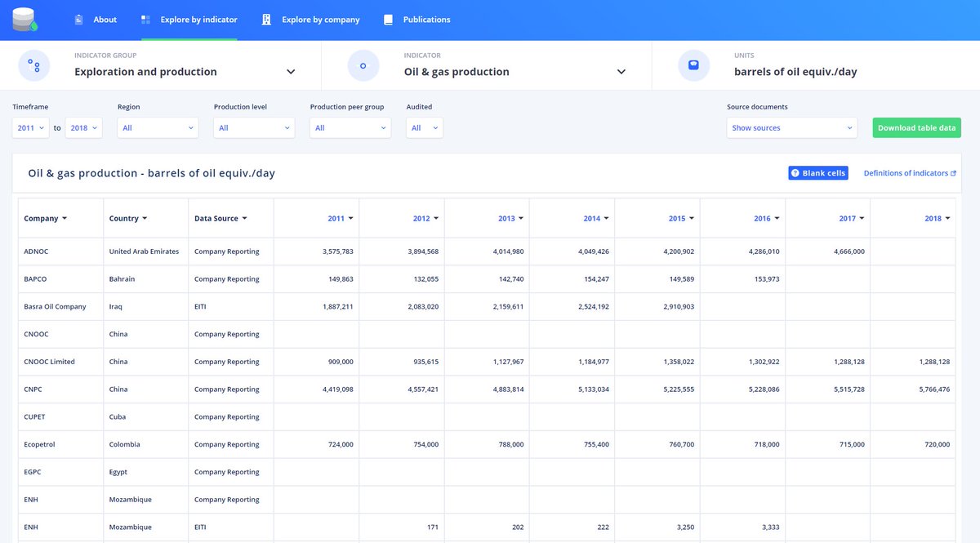980x543 pixels.
Task: Click the Units scale icon
Action: [x=693, y=65]
